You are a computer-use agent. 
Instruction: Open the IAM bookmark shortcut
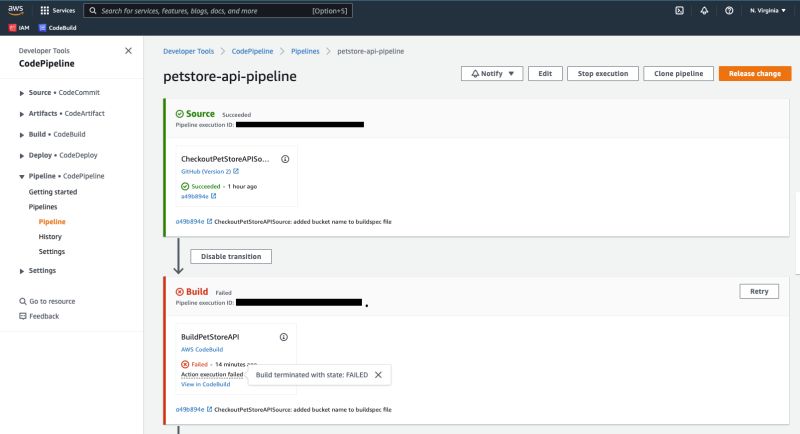coord(19,28)
